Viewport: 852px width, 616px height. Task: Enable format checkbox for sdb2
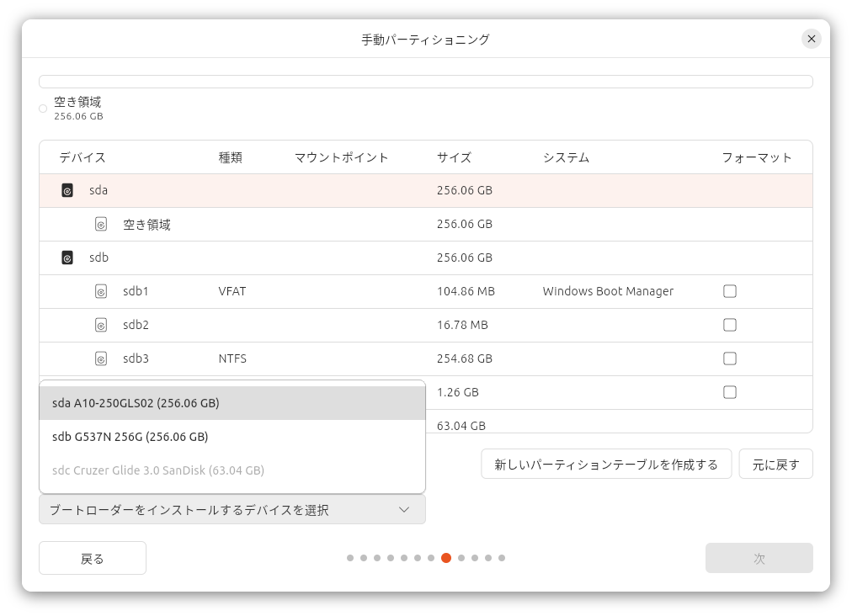[x=730, y=325]
